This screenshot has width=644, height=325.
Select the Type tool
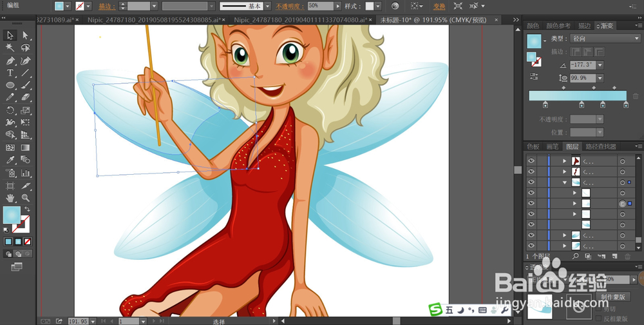coord(10,74)
